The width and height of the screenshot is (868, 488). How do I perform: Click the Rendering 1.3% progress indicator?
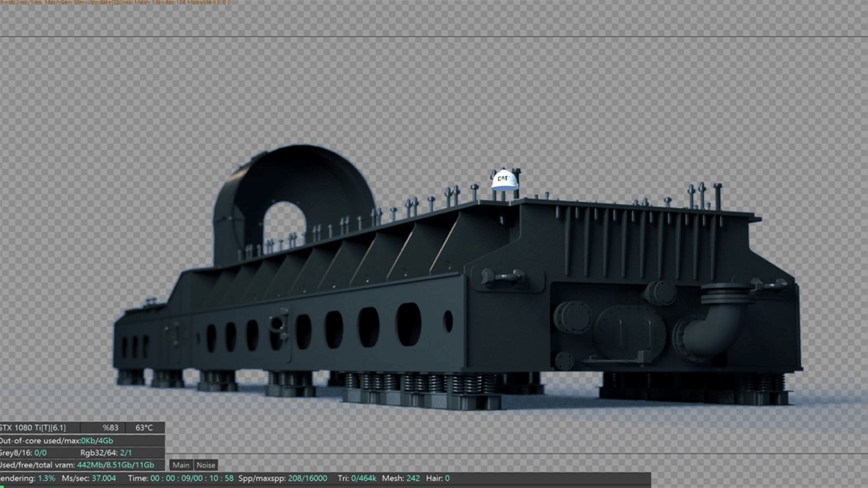click(26, 478)
